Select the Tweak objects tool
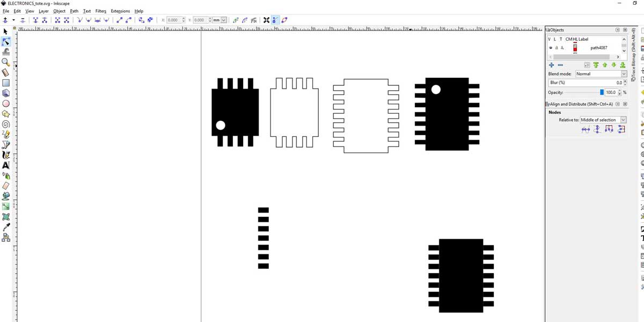The image size is (644, 322). tap(6, 52)
